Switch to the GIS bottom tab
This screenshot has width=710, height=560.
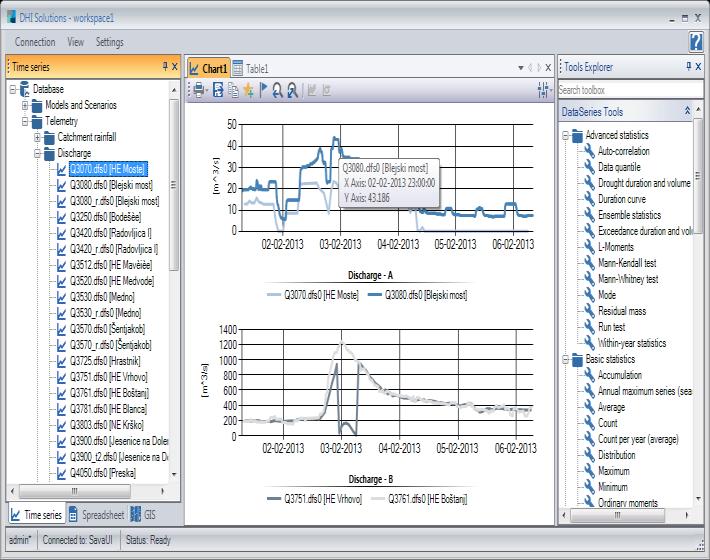click(x=143, y=515)
